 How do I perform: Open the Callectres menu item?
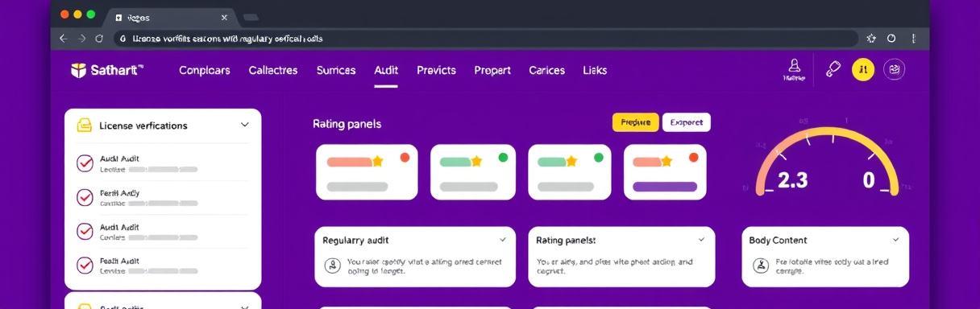point(273,70)
